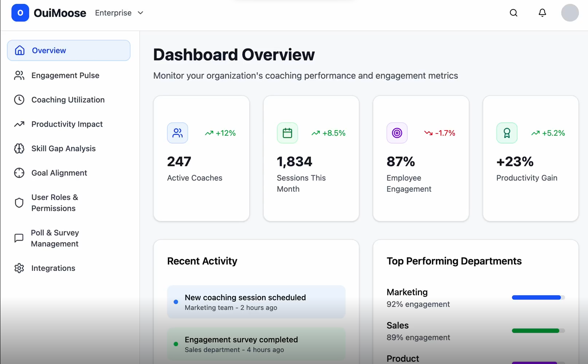Click the Sessions calendar icon

pyautogui.click(x=287, y=133)
